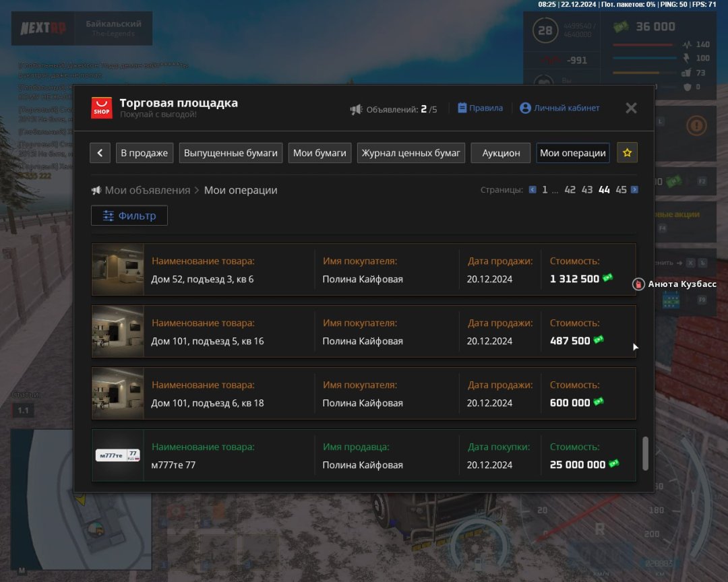The image size is (728, 582).
Task: Click thumbnail of Дом 101 кв 18
Action: [x=118, y=393]
